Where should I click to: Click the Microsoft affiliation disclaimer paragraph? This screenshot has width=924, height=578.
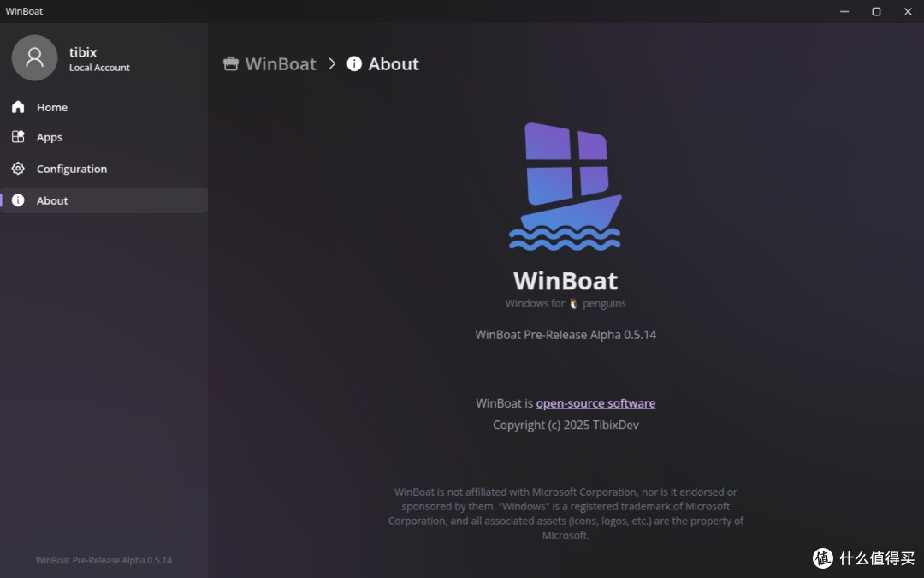pyautogui.click(x=566, y=514)
